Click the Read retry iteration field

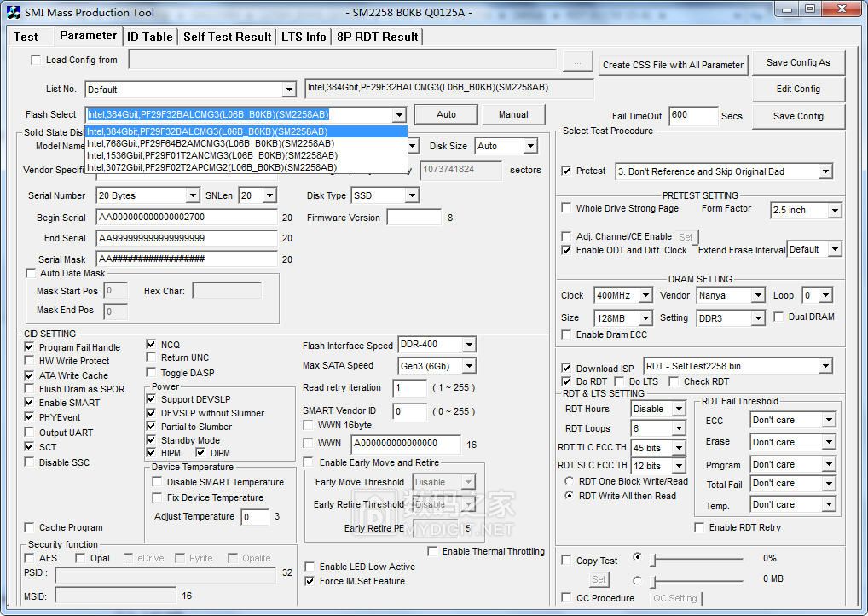pos(409,387)
